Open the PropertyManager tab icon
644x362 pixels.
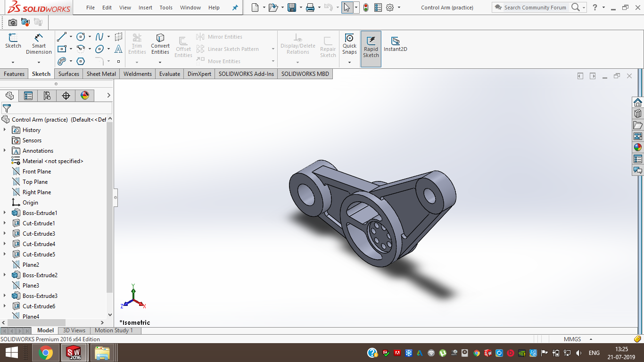tap(28, 96)
